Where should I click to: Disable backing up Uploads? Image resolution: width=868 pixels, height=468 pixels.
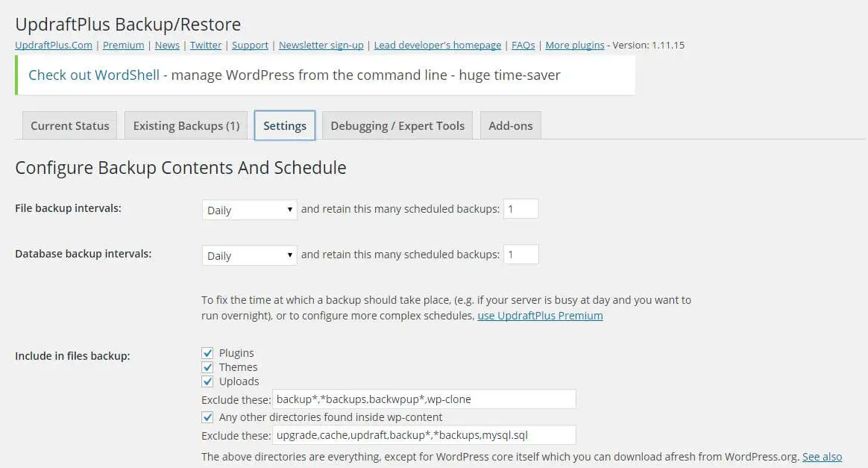(207, 381)
